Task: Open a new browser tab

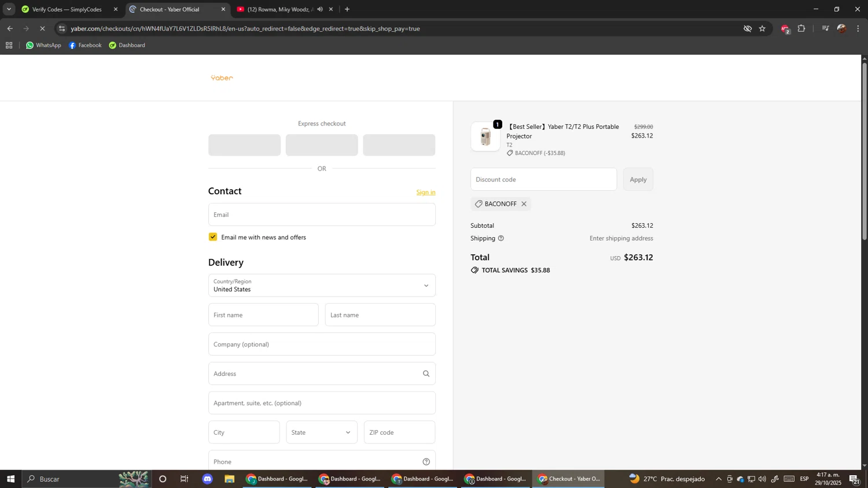Action: pos(347,9)
